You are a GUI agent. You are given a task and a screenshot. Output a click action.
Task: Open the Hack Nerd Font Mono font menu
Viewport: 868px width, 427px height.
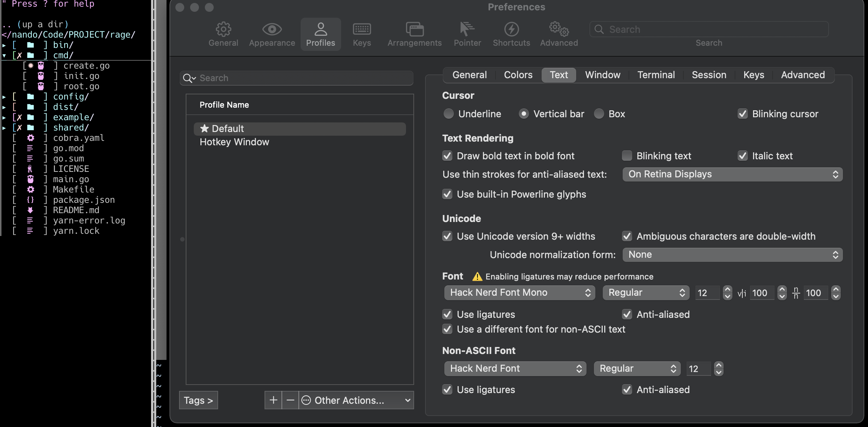coord(519,293)
